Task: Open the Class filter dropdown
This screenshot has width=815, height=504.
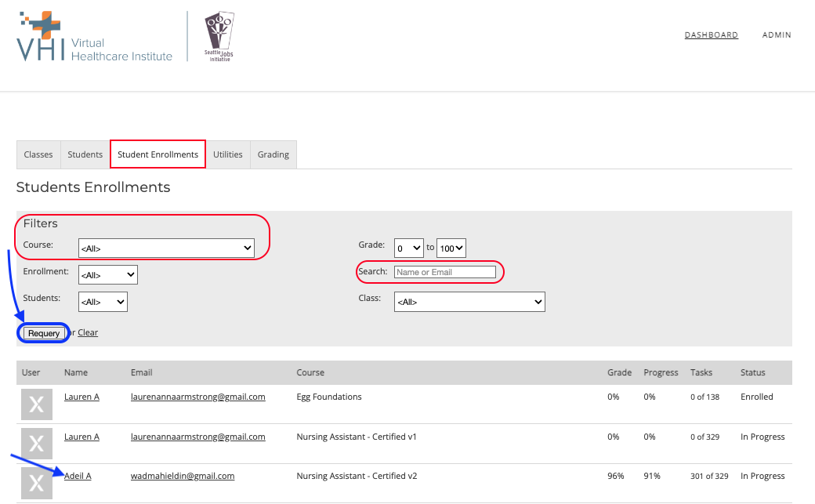Action: pos(470,302)
